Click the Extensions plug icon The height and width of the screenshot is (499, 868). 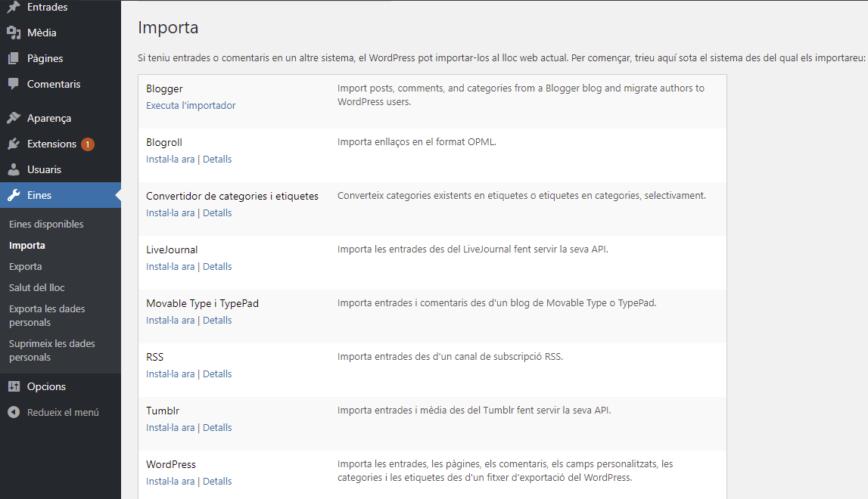pyautogui.click(x=14, y=144)
